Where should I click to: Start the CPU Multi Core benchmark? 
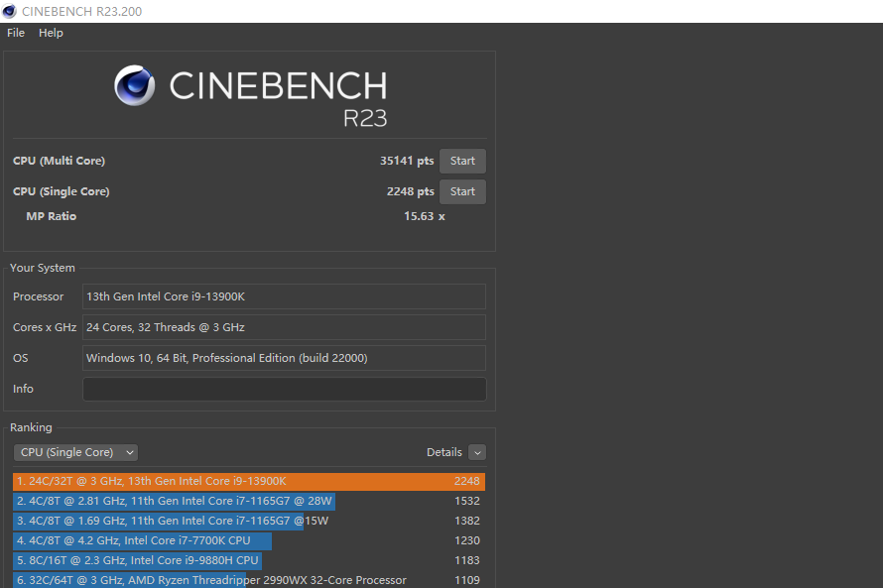pos(462,161)
